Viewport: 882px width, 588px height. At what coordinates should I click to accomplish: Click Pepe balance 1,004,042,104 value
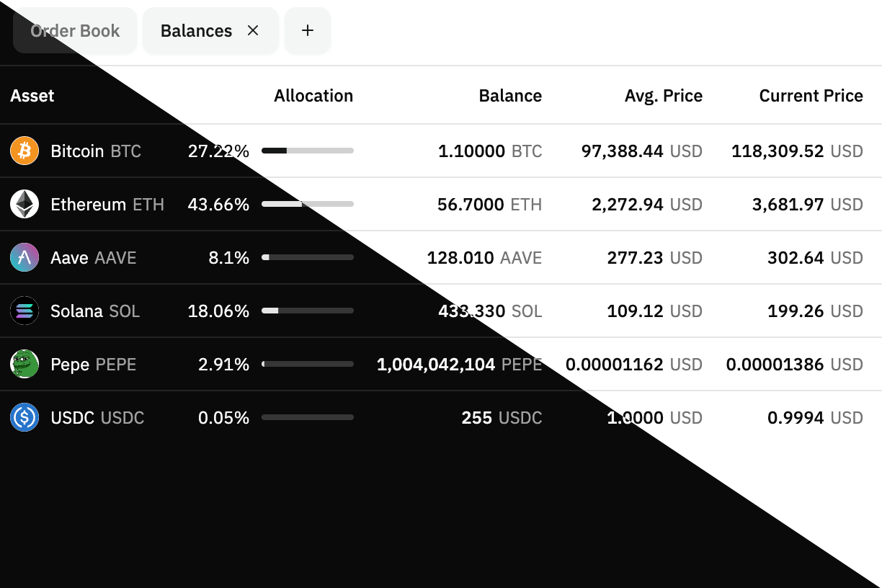436,365
